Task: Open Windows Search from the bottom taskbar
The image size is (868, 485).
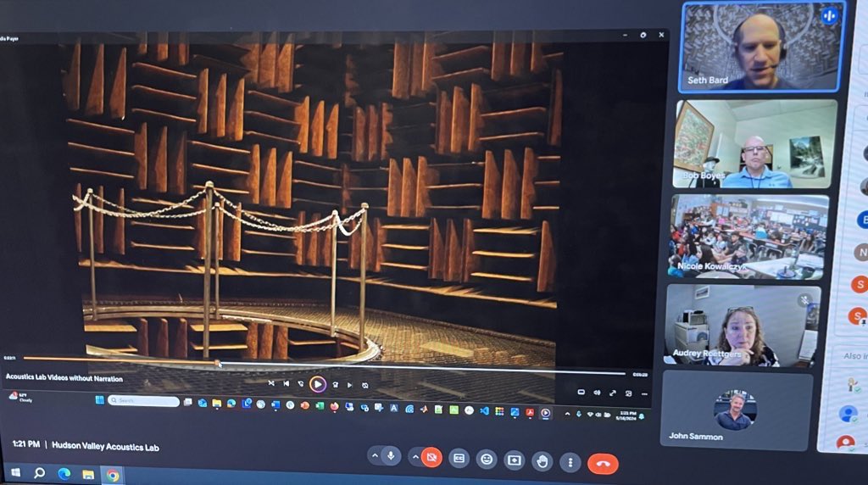Action: [x=39, y=473]
